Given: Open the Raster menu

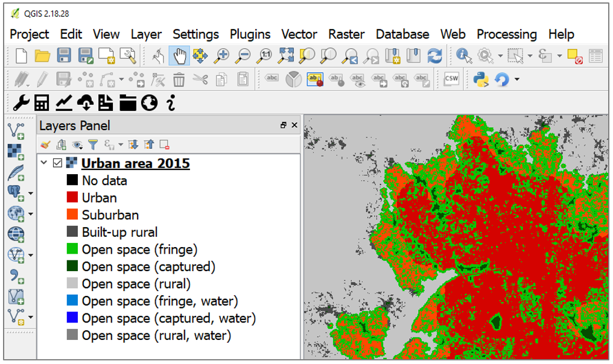Looking at the screenshot, I should 346,34.
